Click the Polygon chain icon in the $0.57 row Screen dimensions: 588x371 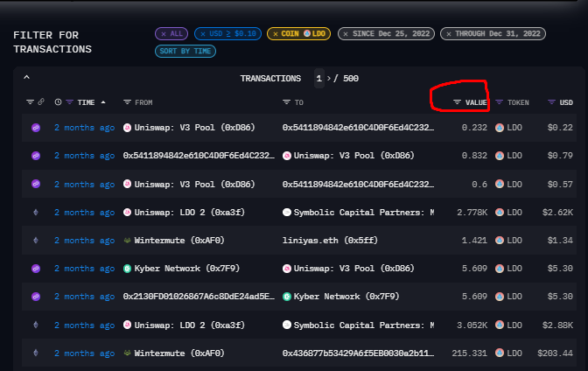point(36,184)
